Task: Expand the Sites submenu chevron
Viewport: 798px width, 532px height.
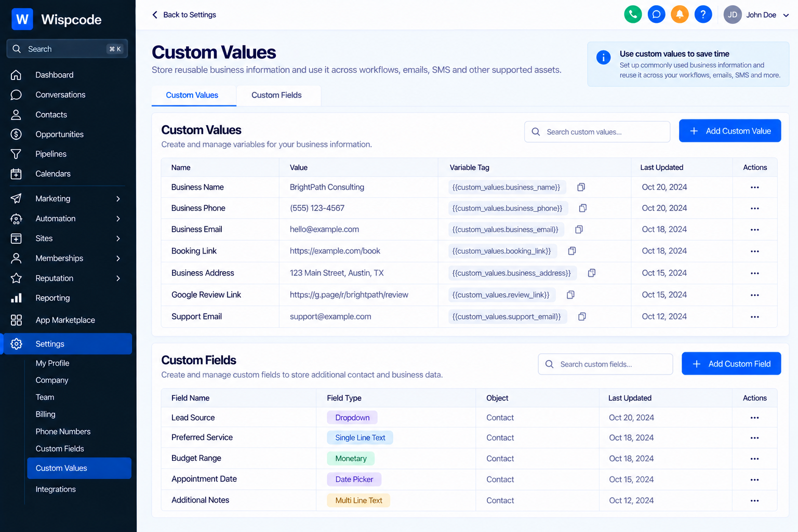Action: point(118,238)
